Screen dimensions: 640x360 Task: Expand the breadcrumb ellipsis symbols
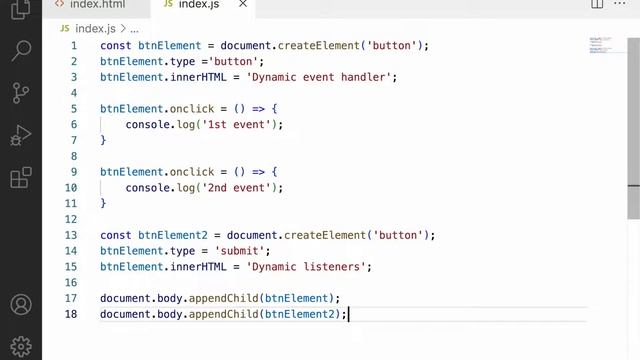[134, 29]
